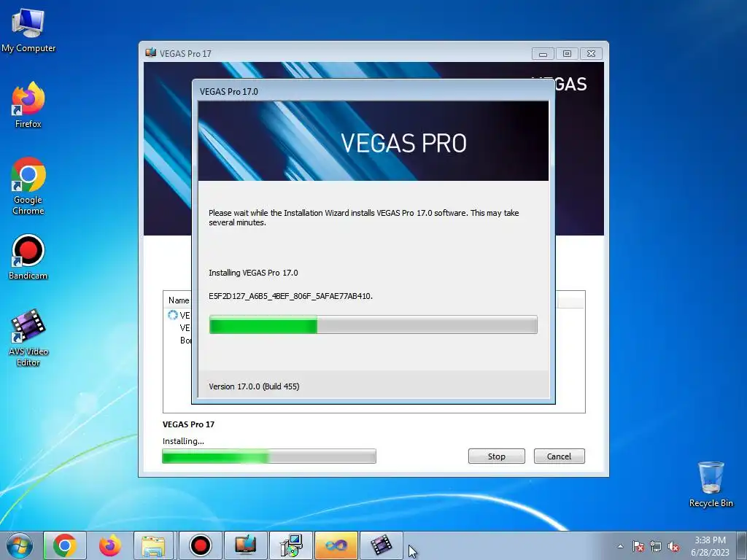This screenshot has width=747, height=560.
Task: Open the taskbar clock showing 3:38 PM
Action: (710, 546)
